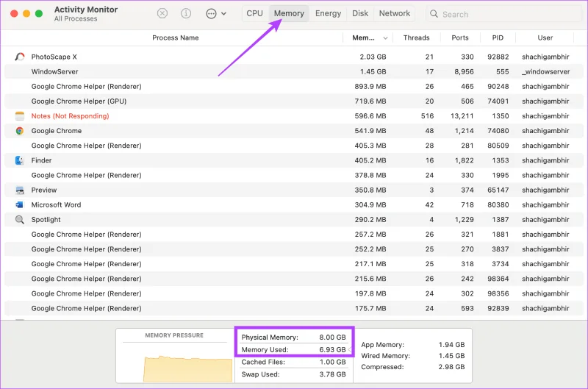Click the Cached Files 1.00 GB value

[x=333, y=362]
